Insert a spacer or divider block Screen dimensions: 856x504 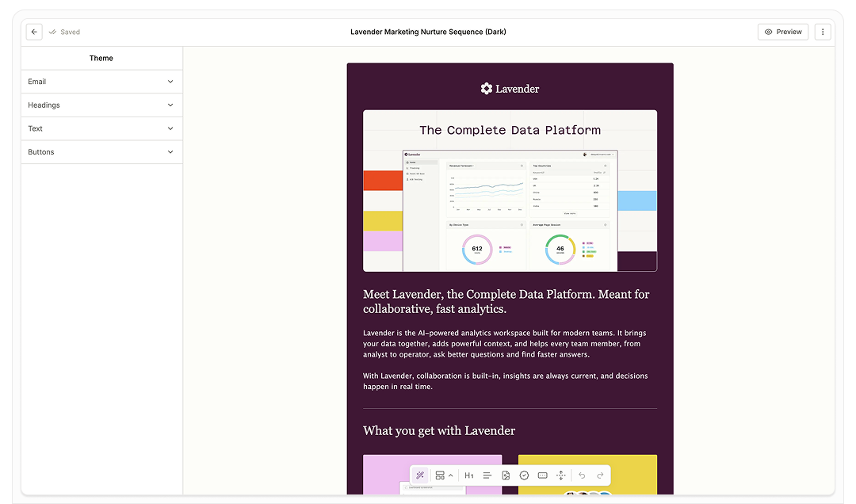[x=560, y=475]
